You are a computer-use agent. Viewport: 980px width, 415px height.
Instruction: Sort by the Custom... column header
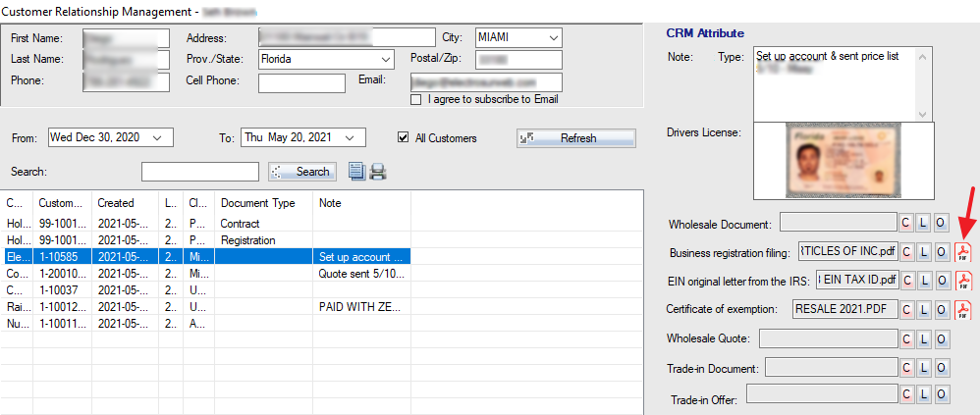coord(63,203)
